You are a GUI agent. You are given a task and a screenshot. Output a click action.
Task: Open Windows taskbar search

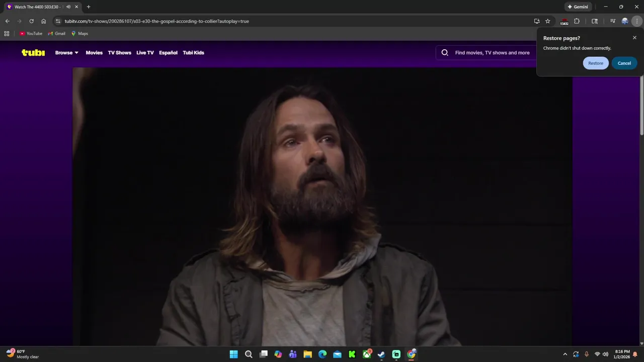[249, 354]
